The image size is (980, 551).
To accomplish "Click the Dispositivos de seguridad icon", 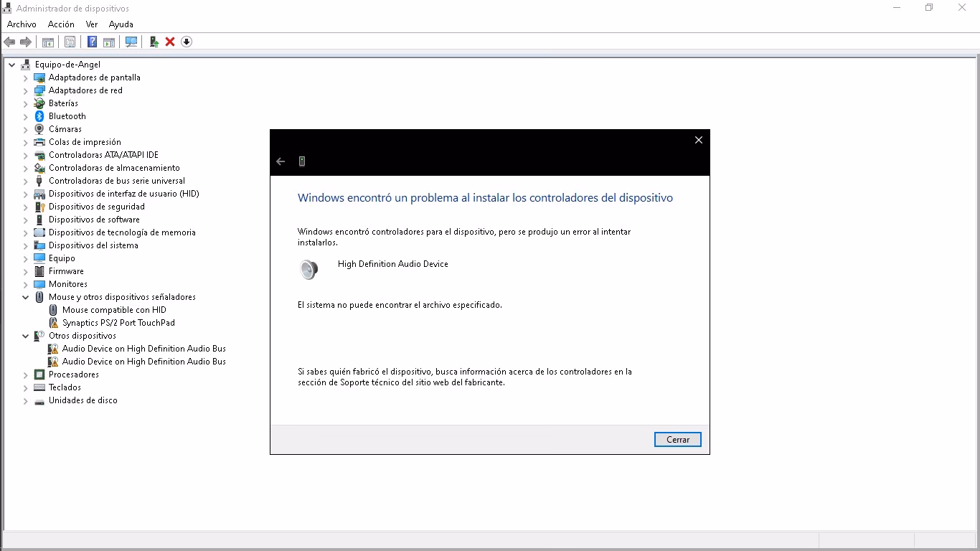I will pos(39,207).
